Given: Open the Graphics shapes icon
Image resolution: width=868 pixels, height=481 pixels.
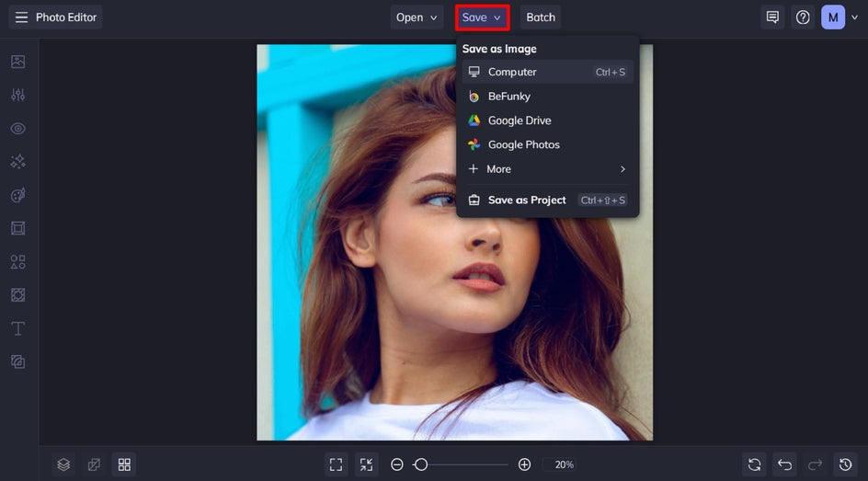Looking at the screenshot, I should (17, 262).
